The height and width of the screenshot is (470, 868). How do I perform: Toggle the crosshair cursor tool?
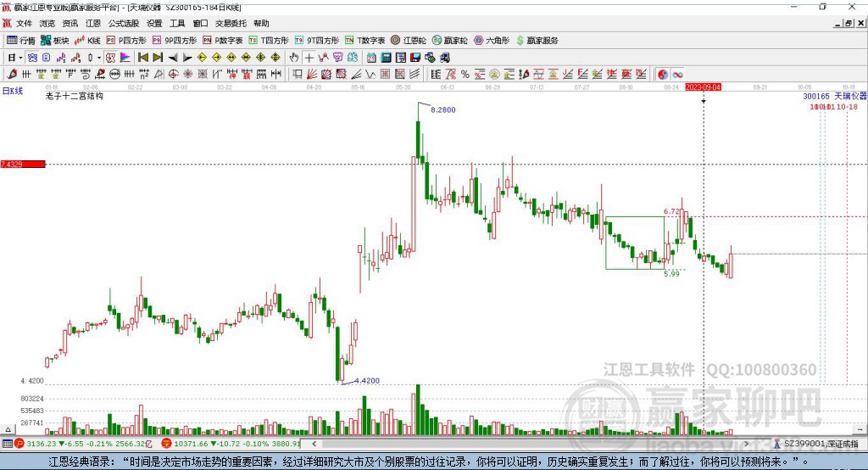click(x=309, y=58)
